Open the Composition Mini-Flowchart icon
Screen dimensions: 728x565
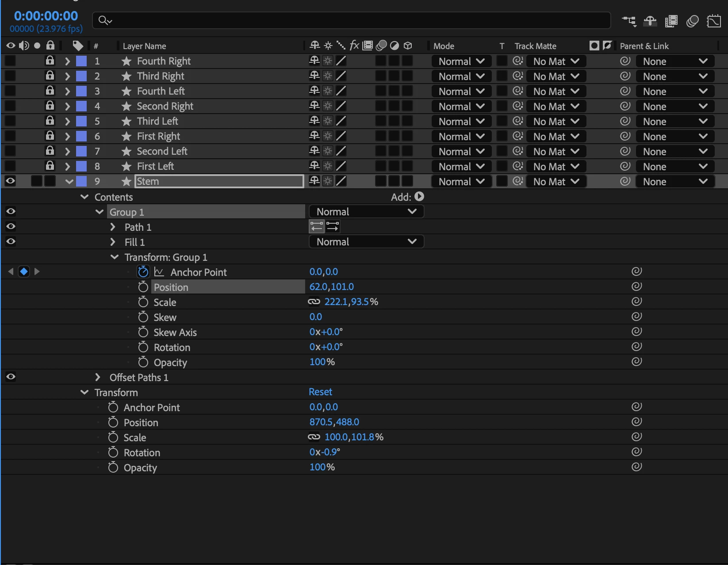coord(629,21)
